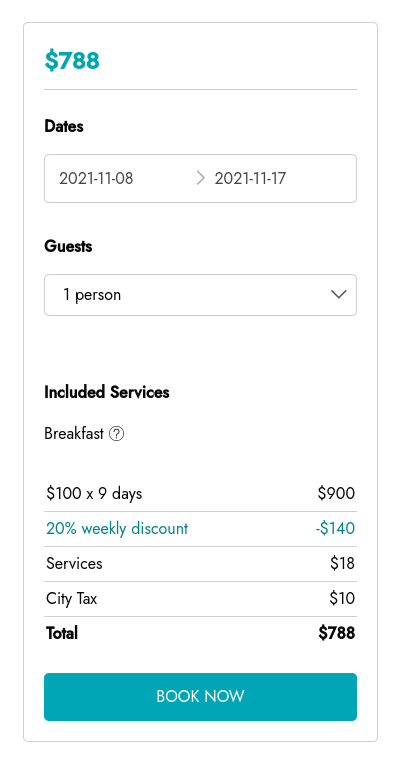The width and height of the screenshot is (396, 762).
Task: Click the Breakfast help question-mark icon
Action: coord(117,433)
